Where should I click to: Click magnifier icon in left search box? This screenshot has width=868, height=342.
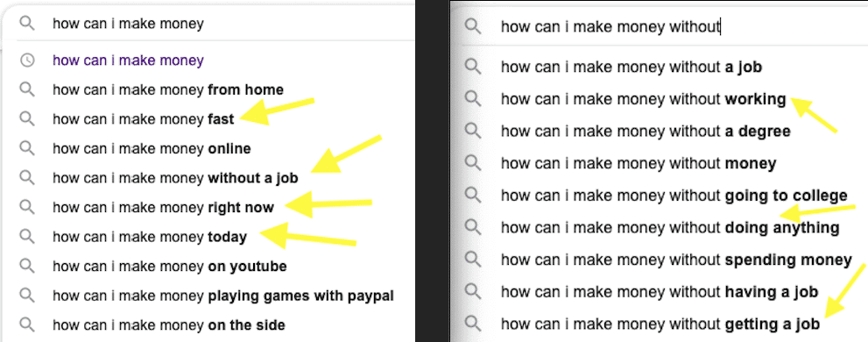tap(27, 24)
